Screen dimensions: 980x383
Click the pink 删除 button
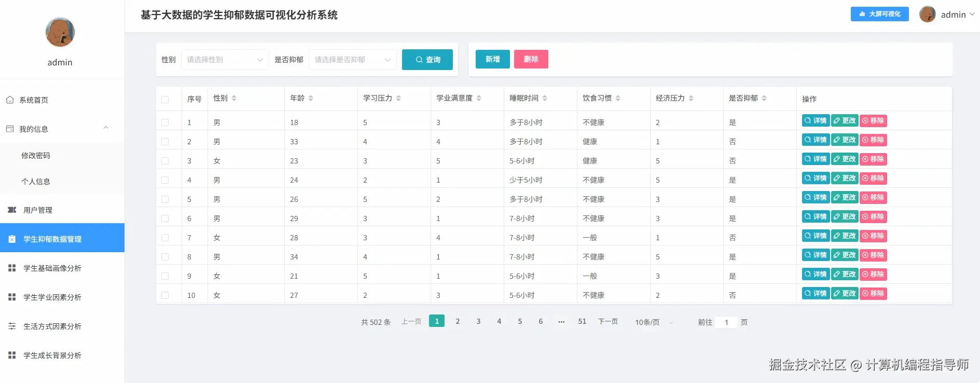(x=531, y=59)
